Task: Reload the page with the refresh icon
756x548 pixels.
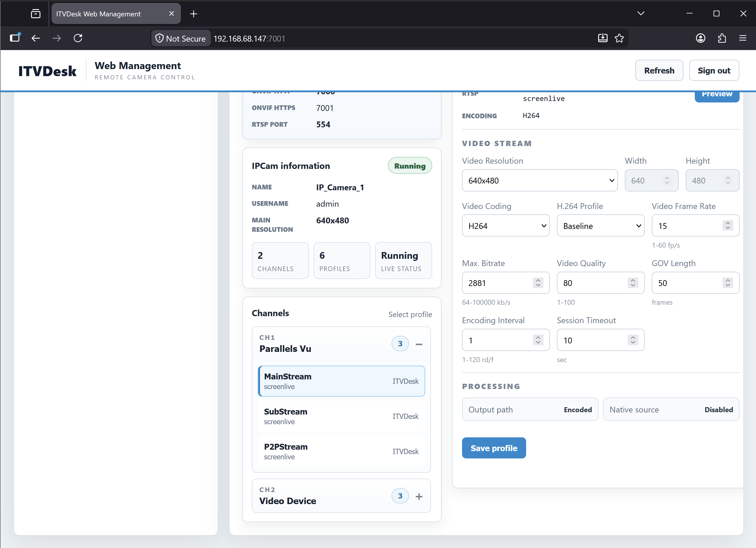Action: tap(78, 38)
